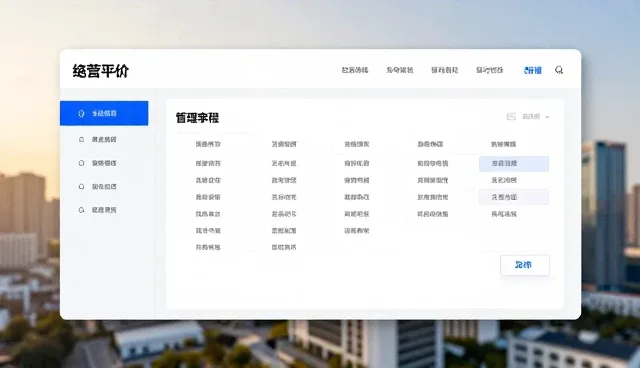Expand the dropdown chevron in panel header

pos(547,117)
